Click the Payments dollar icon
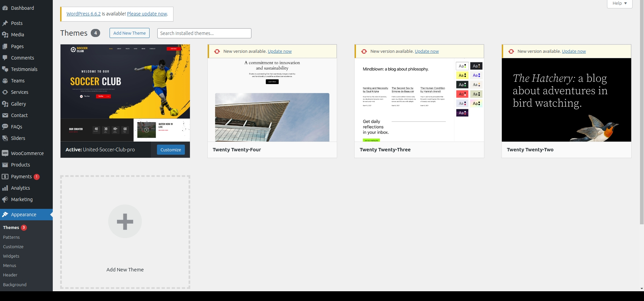Viewport: 644px width, 301px height. click(5, 177)
